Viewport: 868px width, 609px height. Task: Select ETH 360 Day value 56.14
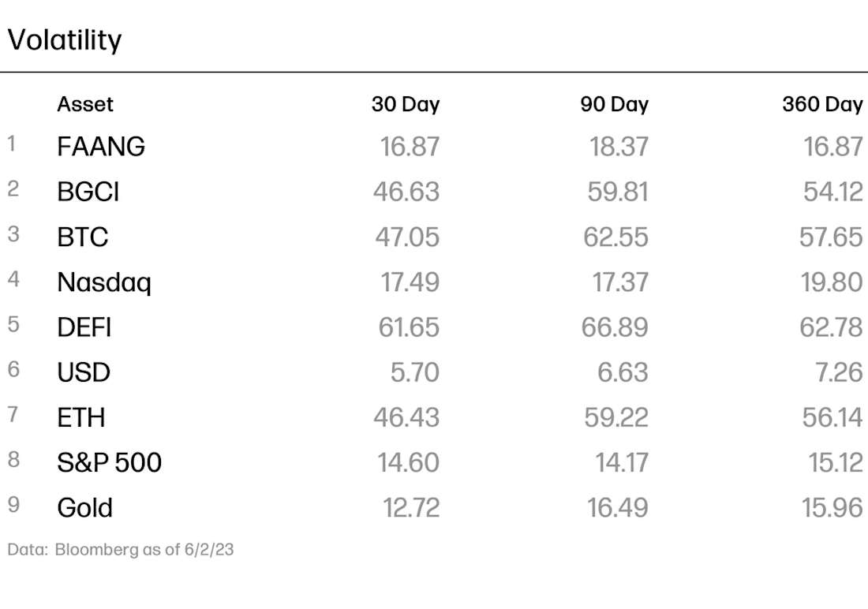click(832, 417)
